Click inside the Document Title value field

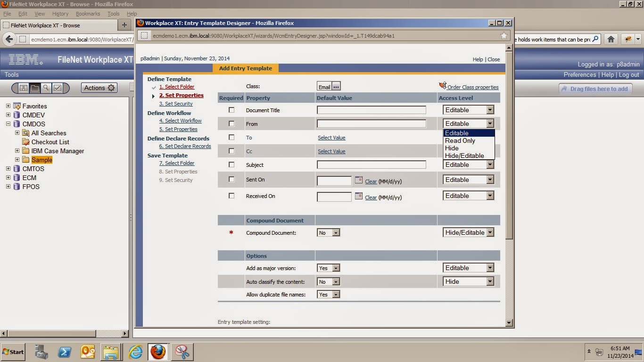pos(371,110)
